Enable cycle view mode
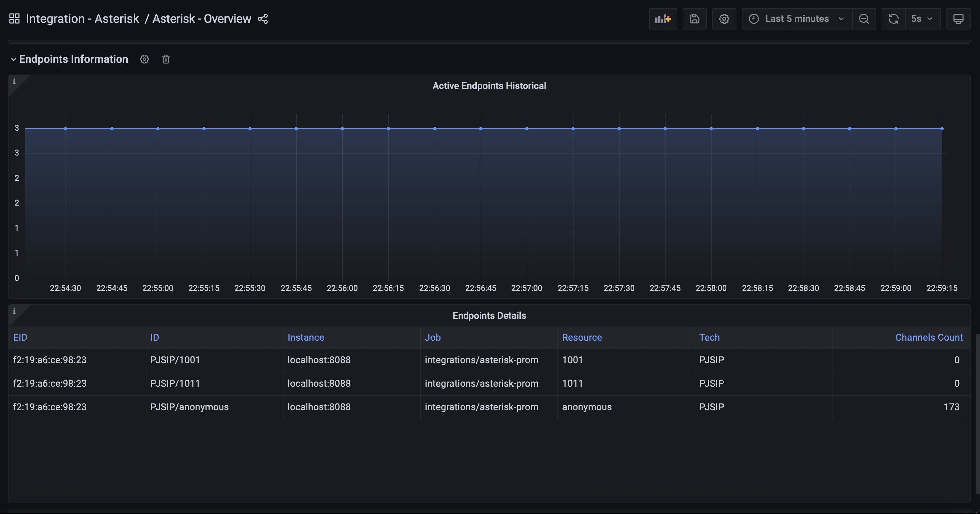Viewport: 980px width, 514px height. click(958, 18)
